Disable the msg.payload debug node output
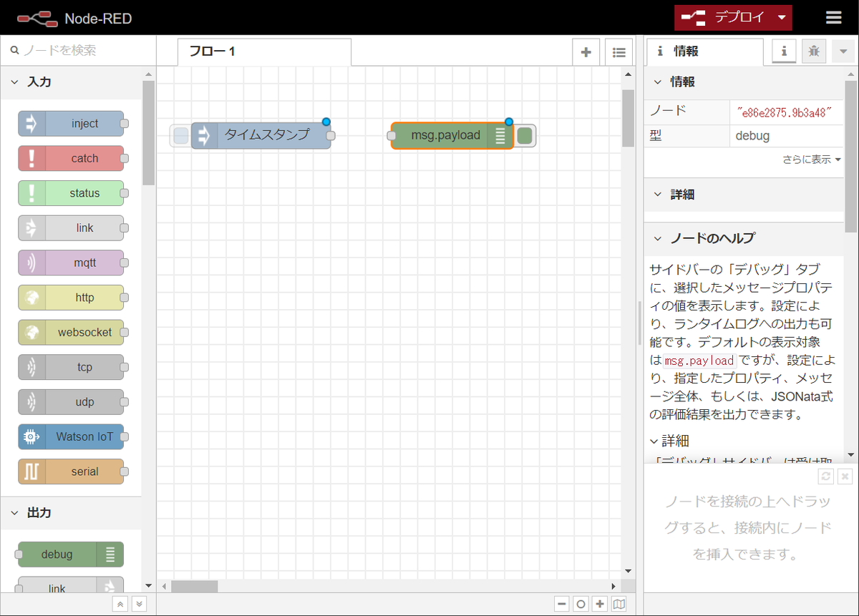 point(525,135)
